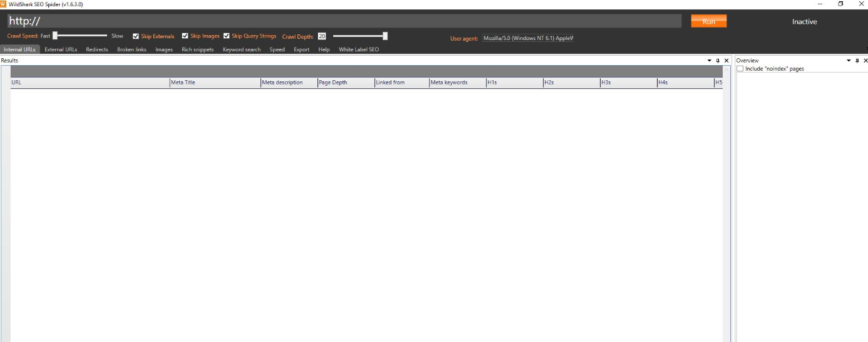Click the Slow label of Crawl Speed
Screen dimensions: 868x342
pos(117,36)
